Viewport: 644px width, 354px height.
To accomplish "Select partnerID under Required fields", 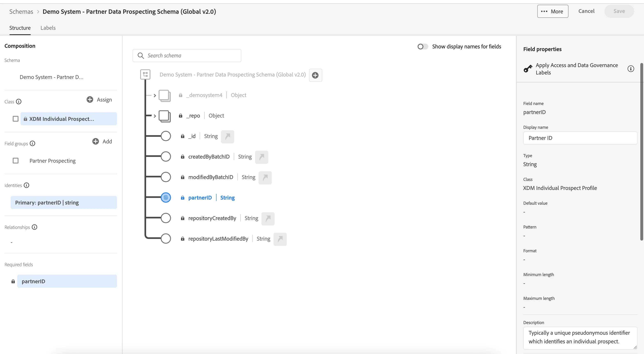I will (x=67, y=281).
